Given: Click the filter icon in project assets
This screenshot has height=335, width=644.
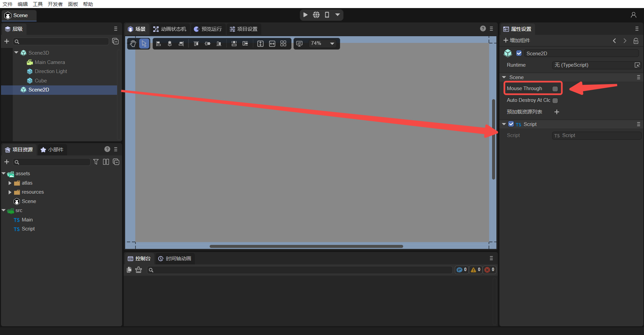Looking at the screenshot, I should click(x=96, y=162).
